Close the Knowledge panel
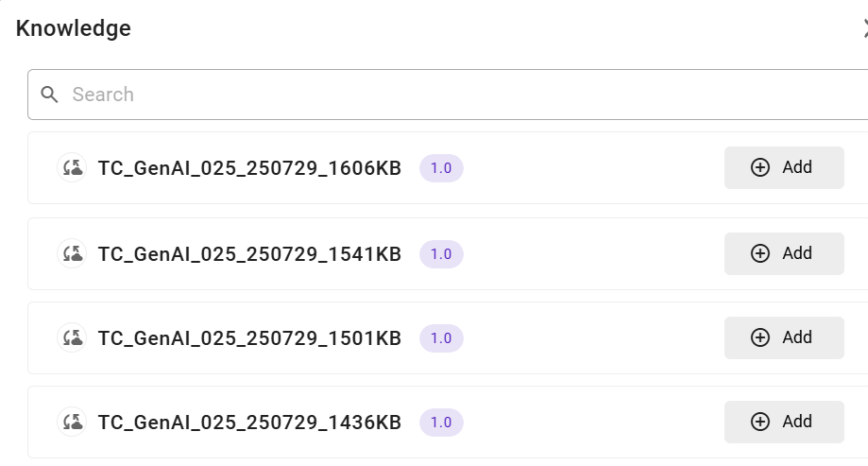Image resolution: width=868 pixels, height=466 pixels. (x=863, y=28)
